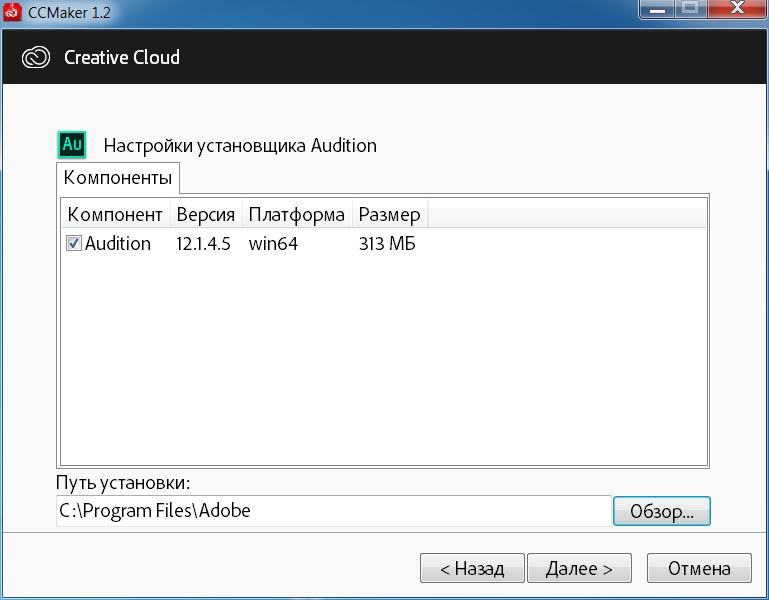Sort list by Компонент column header

(114, 215)
